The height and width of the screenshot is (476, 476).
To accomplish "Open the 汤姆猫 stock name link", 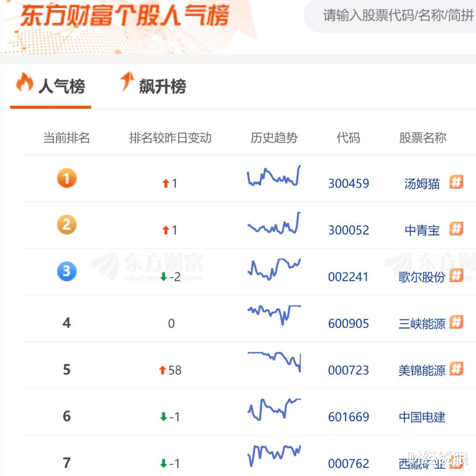I will (422, 184).
